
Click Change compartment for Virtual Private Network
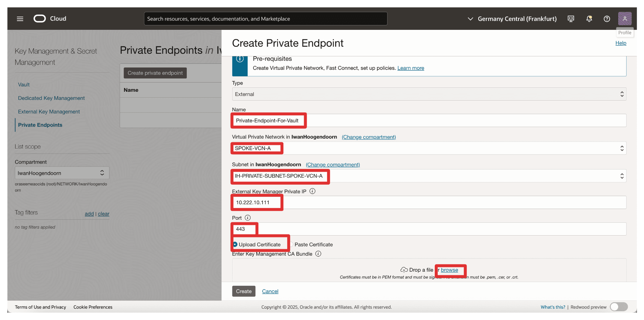click(x=369, y=137)
